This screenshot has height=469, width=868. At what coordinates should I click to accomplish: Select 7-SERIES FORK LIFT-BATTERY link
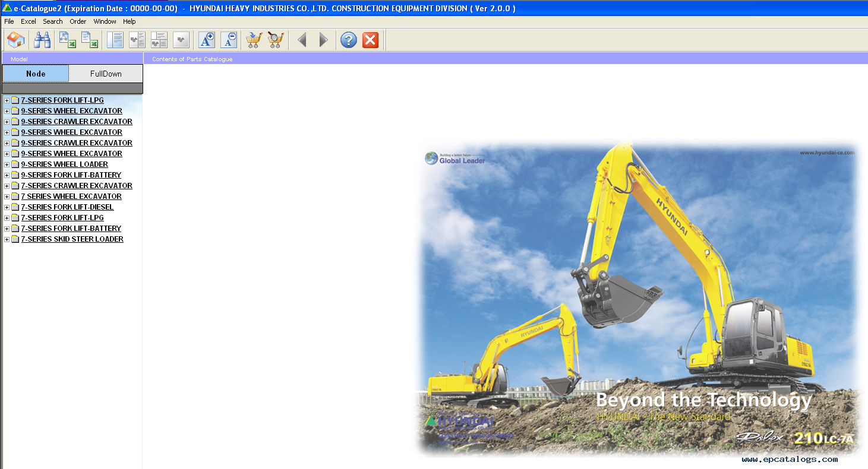pos(71,229)
